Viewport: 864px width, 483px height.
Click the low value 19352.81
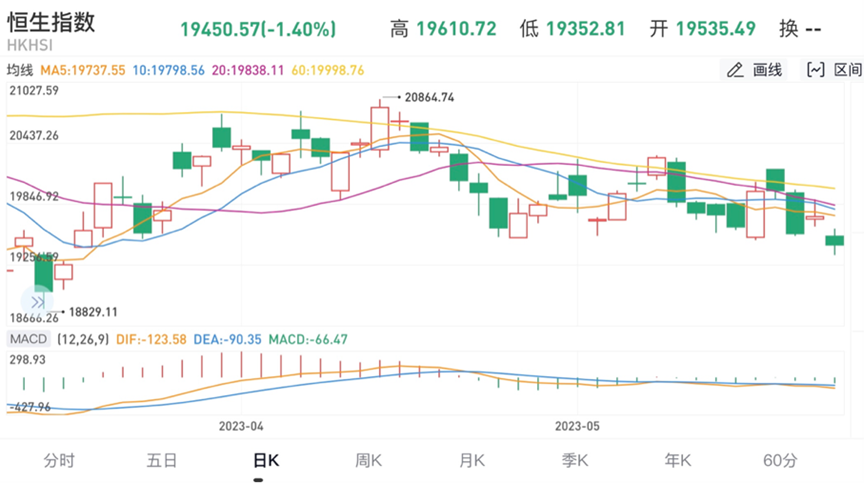pyautogui.click(x=586, y=29)
